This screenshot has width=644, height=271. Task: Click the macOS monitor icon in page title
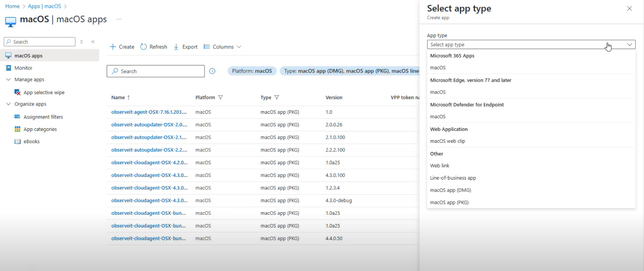pos(11,21)
